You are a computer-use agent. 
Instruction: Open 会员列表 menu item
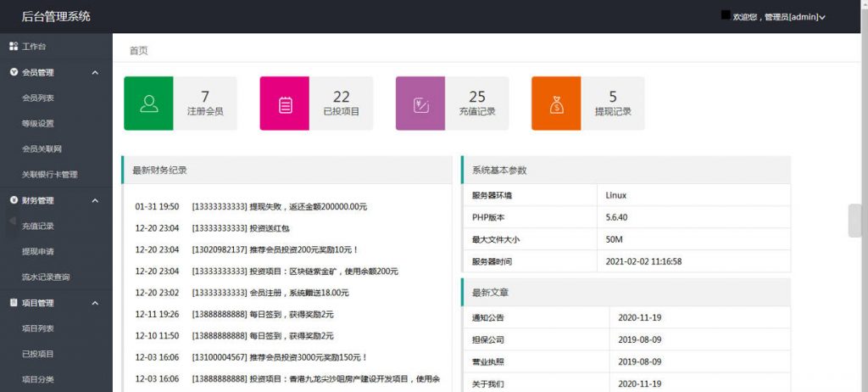[38, 98]
